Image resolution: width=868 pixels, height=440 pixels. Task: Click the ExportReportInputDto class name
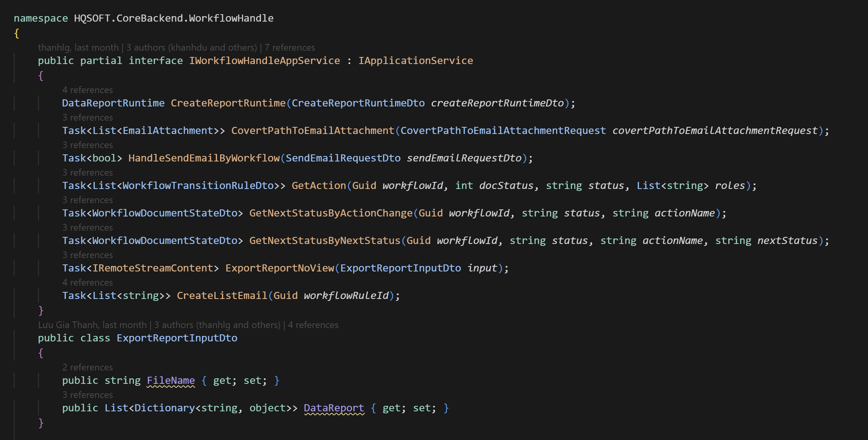point(177,338)
